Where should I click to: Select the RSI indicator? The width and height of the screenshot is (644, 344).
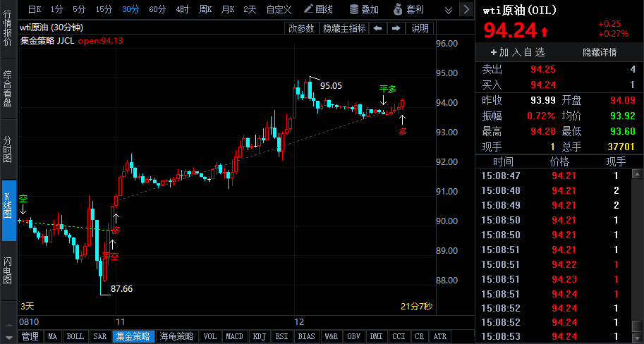281,336
